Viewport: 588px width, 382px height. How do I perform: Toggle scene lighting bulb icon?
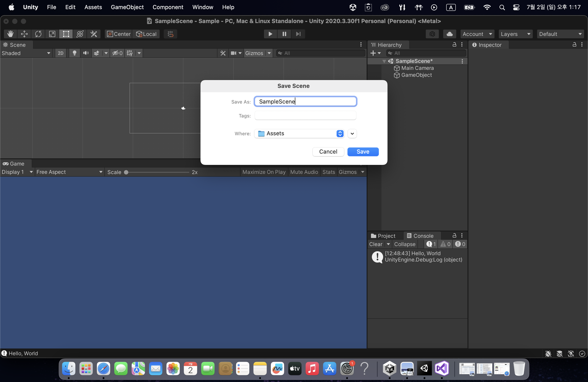tap(74, 53)
